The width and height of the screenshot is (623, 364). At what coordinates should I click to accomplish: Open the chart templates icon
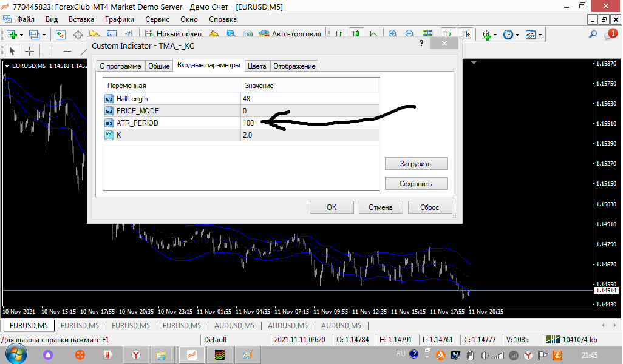531,35
